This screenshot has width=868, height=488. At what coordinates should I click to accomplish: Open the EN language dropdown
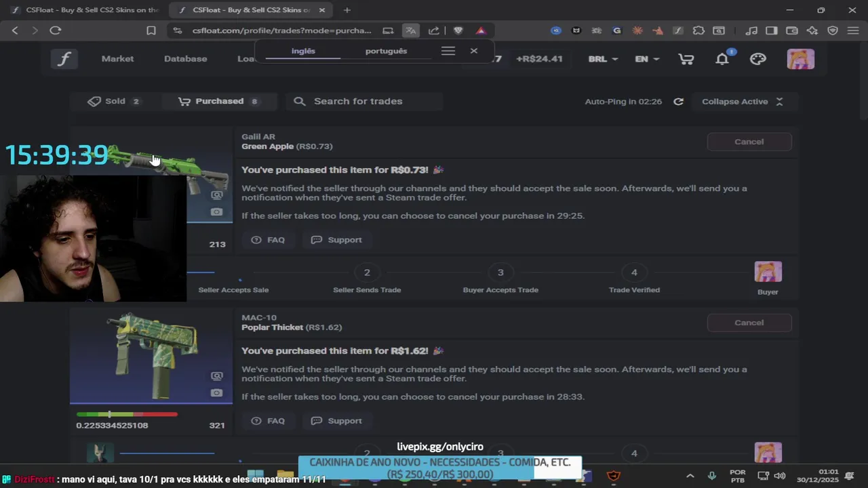[647, 59]
